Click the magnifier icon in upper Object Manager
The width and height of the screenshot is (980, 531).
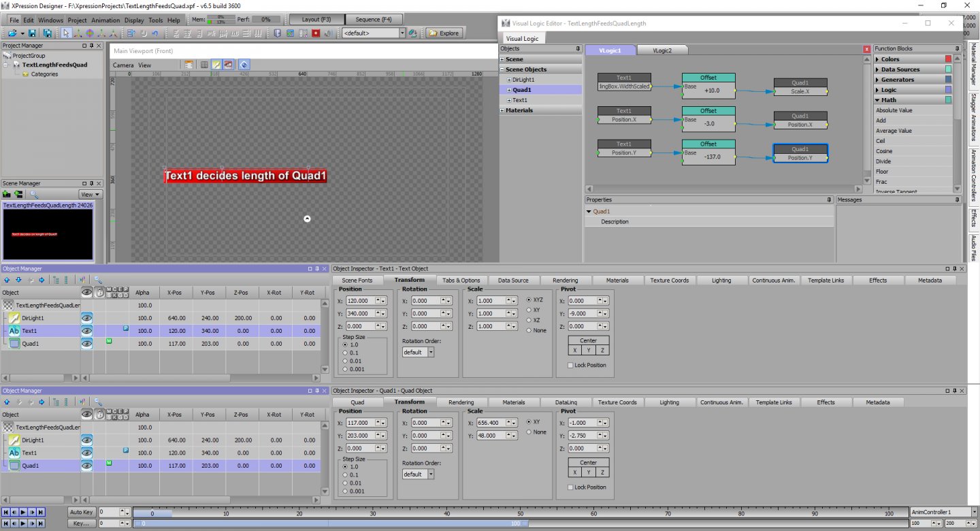pos(98,279)
